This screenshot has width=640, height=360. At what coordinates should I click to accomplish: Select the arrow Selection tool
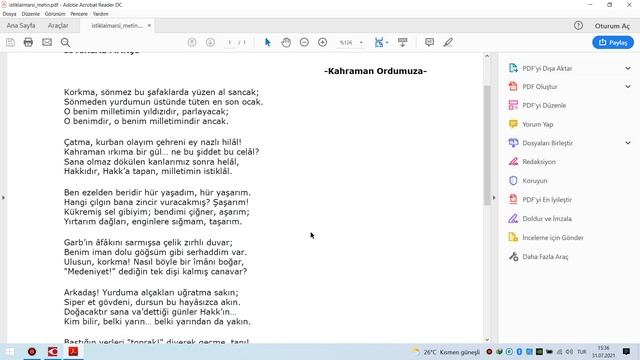[x=268, y=42]
